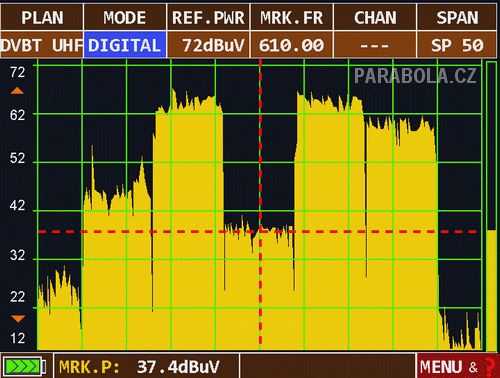
Task: Select the MODE header tab
Action: (x=125, y=17)
